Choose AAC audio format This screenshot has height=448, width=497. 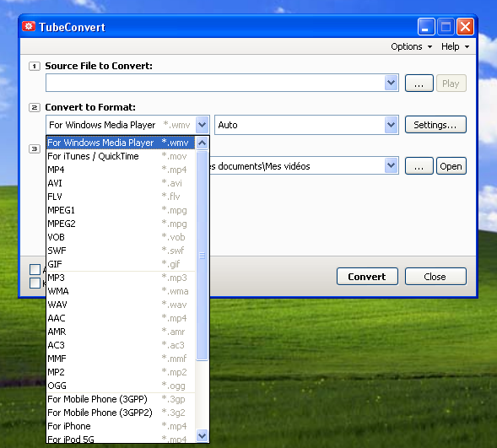click(121, 318)
